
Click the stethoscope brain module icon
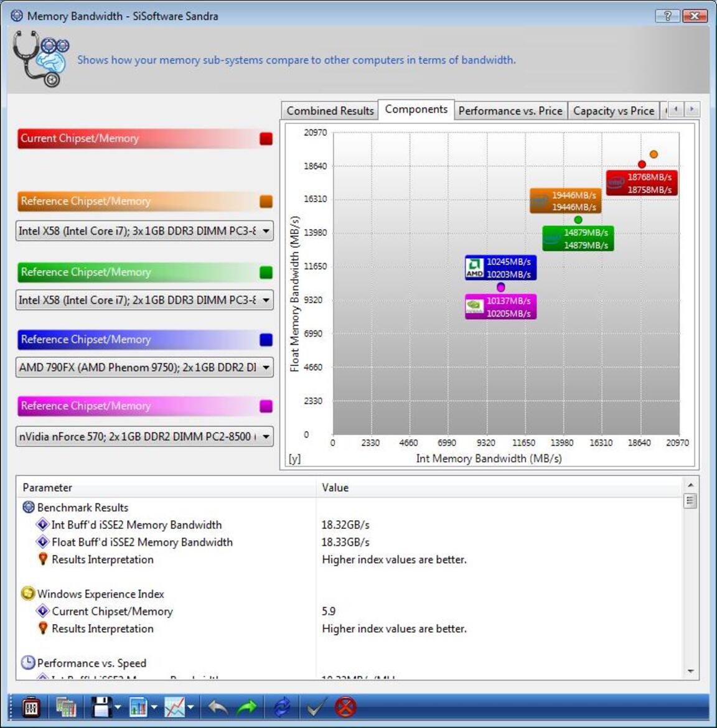click(41, 58)
